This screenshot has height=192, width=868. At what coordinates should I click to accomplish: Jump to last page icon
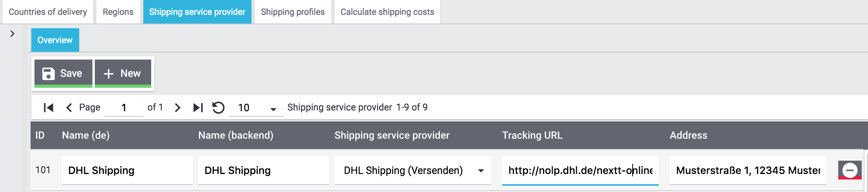[x=198, y=108]
